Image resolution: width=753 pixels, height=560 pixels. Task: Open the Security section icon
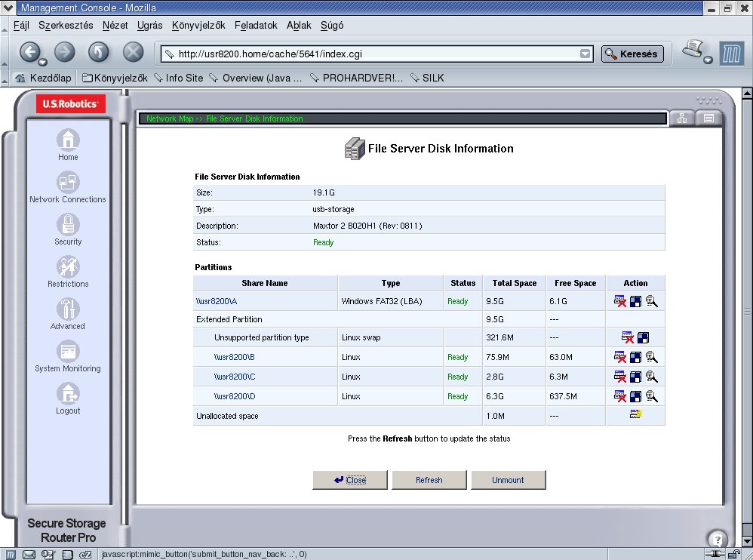pyautogui.click(x=68, y=225)
